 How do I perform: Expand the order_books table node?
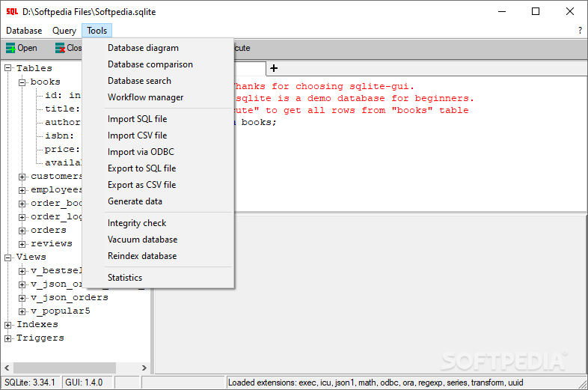[22, 204]
